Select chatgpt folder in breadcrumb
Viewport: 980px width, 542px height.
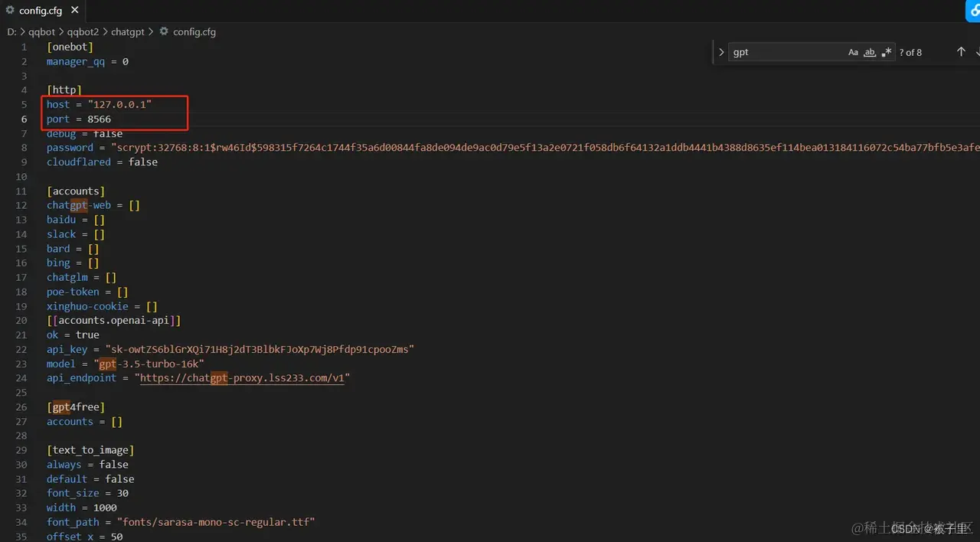pos(129,32)
